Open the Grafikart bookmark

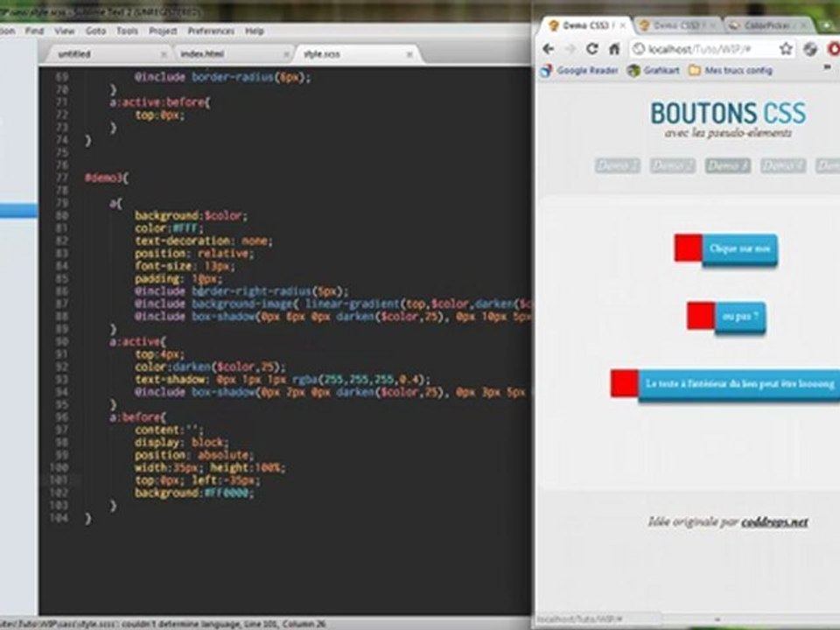654,70
